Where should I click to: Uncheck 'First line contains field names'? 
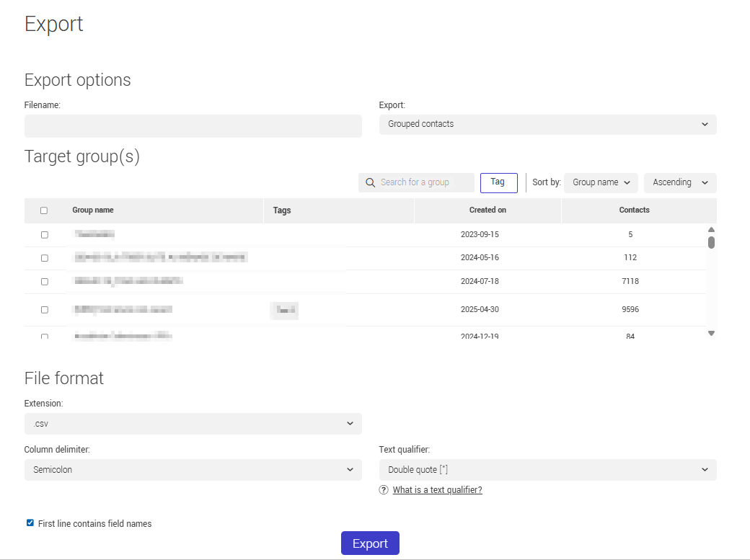tap(30, 523)
